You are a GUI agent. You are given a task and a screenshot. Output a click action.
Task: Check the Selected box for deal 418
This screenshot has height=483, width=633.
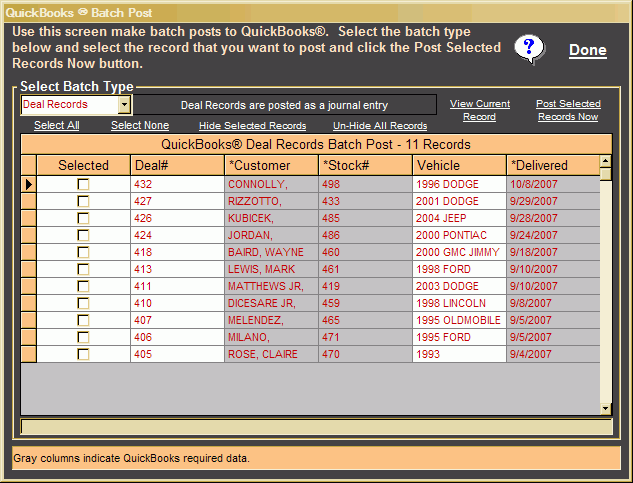tap(83, 252)
